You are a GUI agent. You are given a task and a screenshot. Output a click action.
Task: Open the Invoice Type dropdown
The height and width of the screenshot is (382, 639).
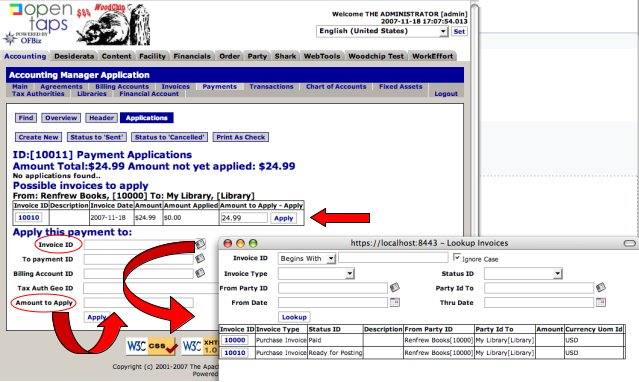(x=316, y=273)
